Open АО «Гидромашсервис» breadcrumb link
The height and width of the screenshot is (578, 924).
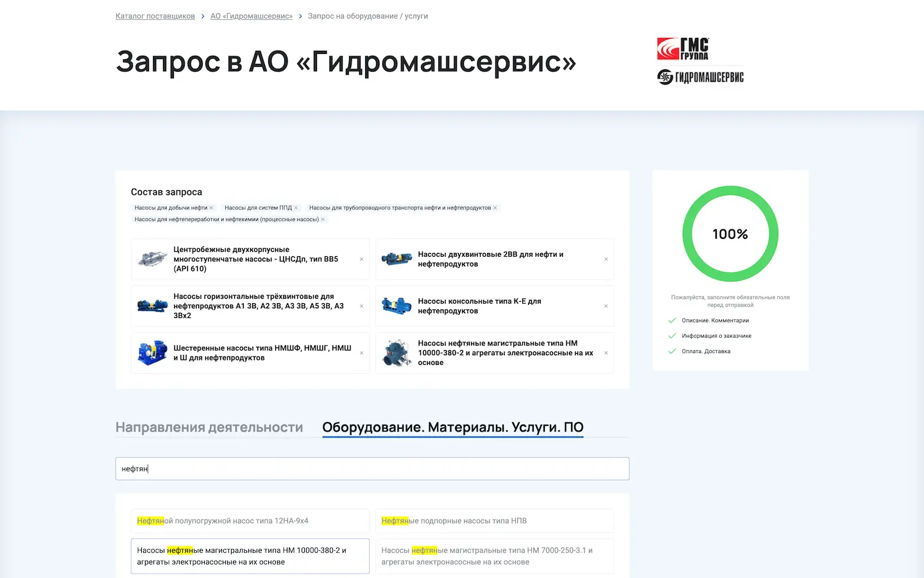[x=252, y=16]
